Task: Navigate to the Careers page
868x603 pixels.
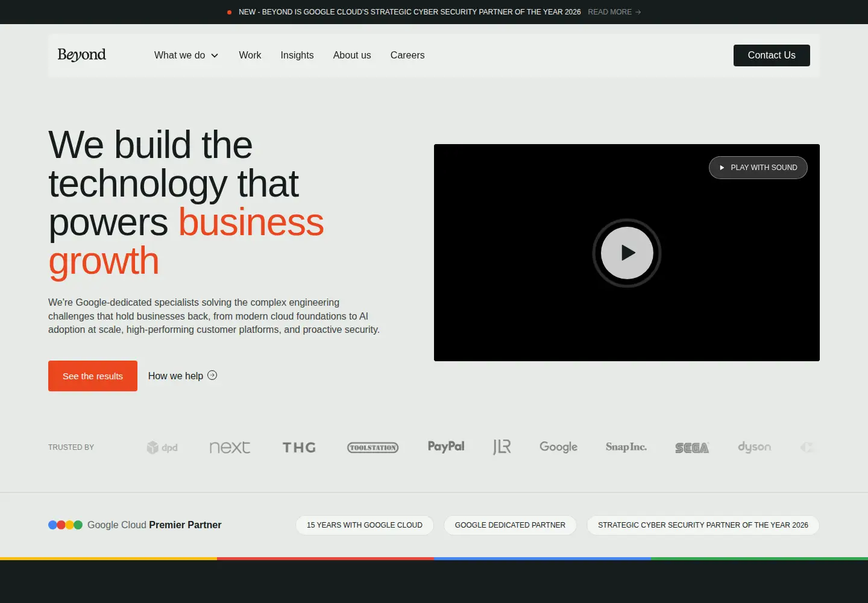Action: [407, 55]
